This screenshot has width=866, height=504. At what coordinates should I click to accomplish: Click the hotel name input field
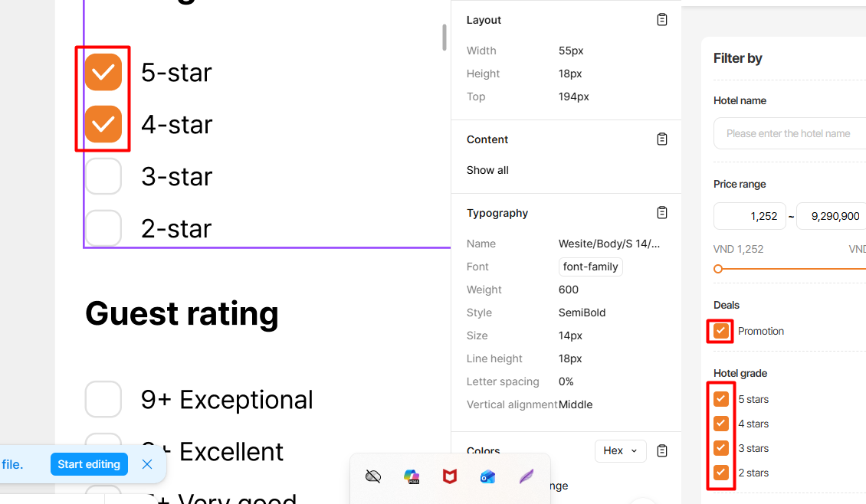(x=789, y=133)
